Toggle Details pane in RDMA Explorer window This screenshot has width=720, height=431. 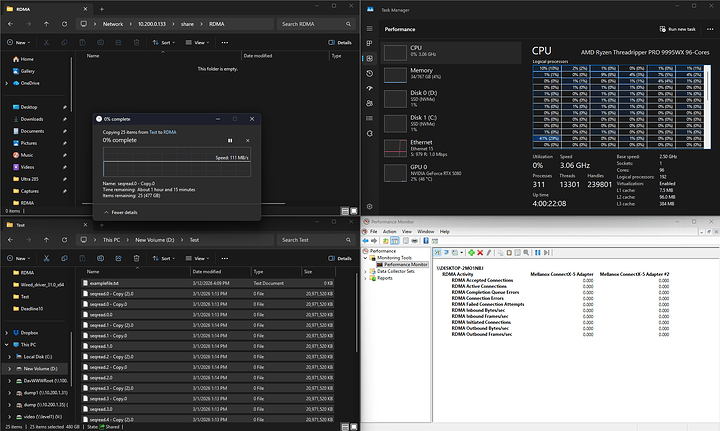click(x=340, y=43)
